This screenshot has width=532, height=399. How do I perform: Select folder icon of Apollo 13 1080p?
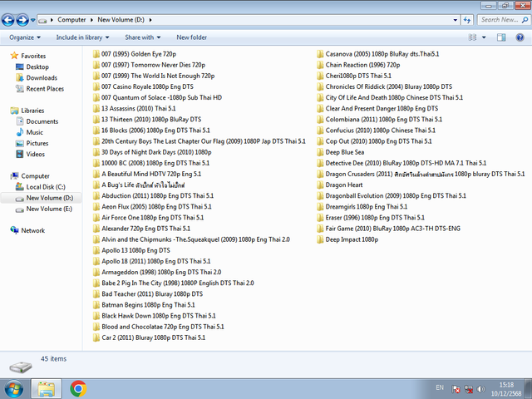(x=96, y=250)
